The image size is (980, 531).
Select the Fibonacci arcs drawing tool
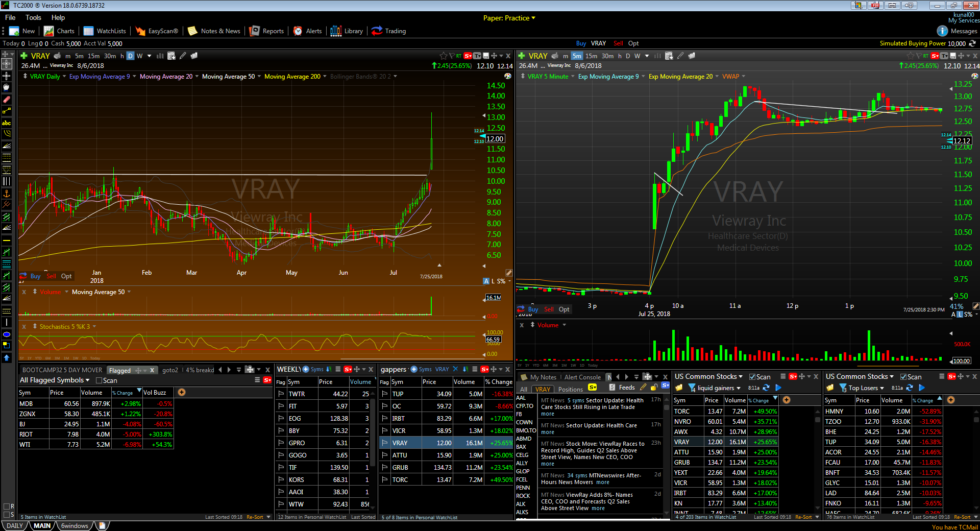click(x=7, y=134)
